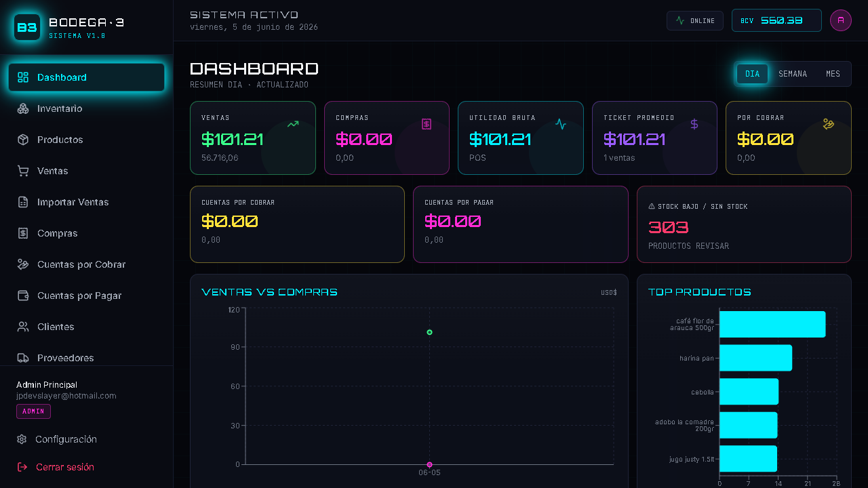This screenshot has width=868, height=488.
Task: Go to Cuentas por Cobrar in sidebar
Action: [x=86, y=264]
